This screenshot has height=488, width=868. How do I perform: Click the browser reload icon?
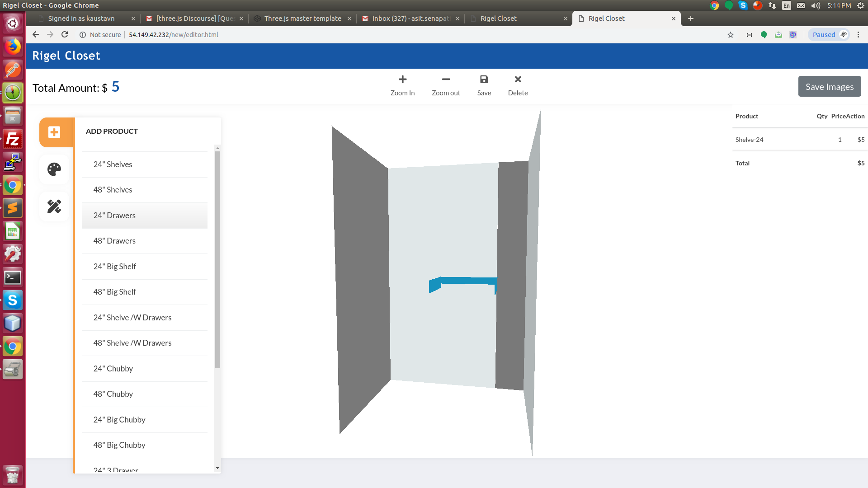click(65, 34)
